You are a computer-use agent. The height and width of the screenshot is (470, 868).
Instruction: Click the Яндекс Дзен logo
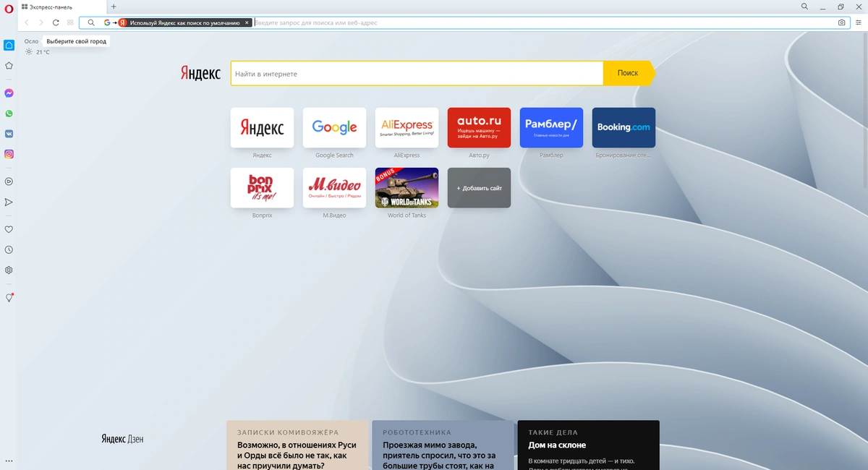pyautogui.click(x=122, y=439)
